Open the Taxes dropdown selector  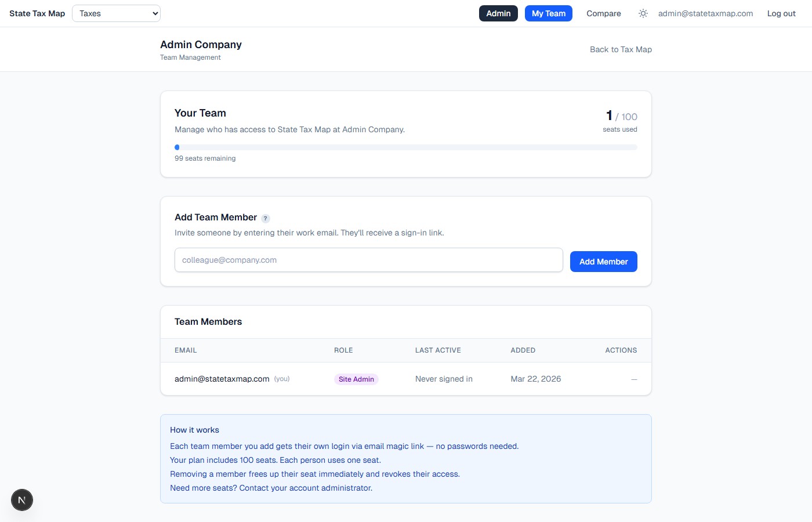116,13
